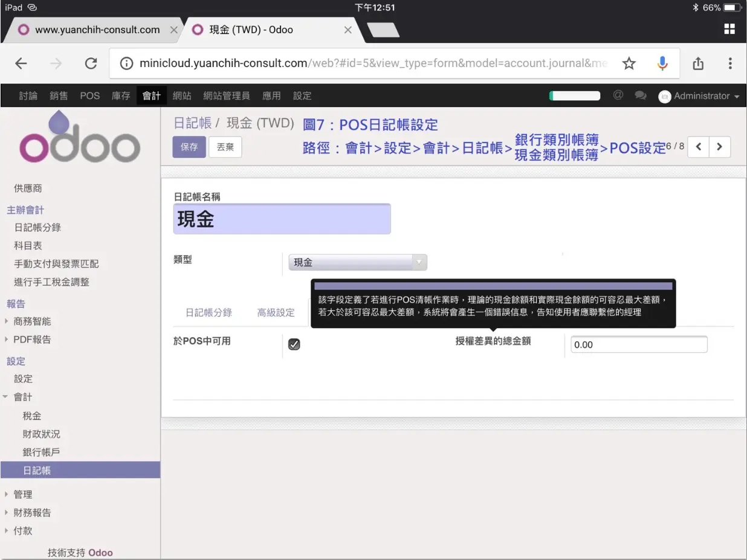
Task: Click the 報告 sidebar heading
Action: 16,304
